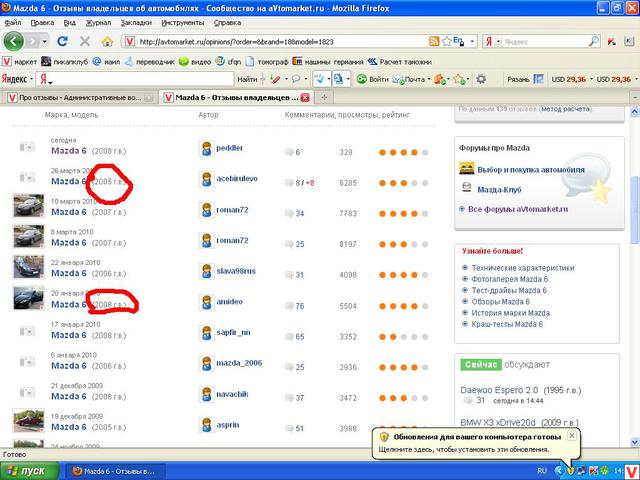Click page scrollbar down arrow
The width and height of the screenshot is (640, 480).
[635, 442]
